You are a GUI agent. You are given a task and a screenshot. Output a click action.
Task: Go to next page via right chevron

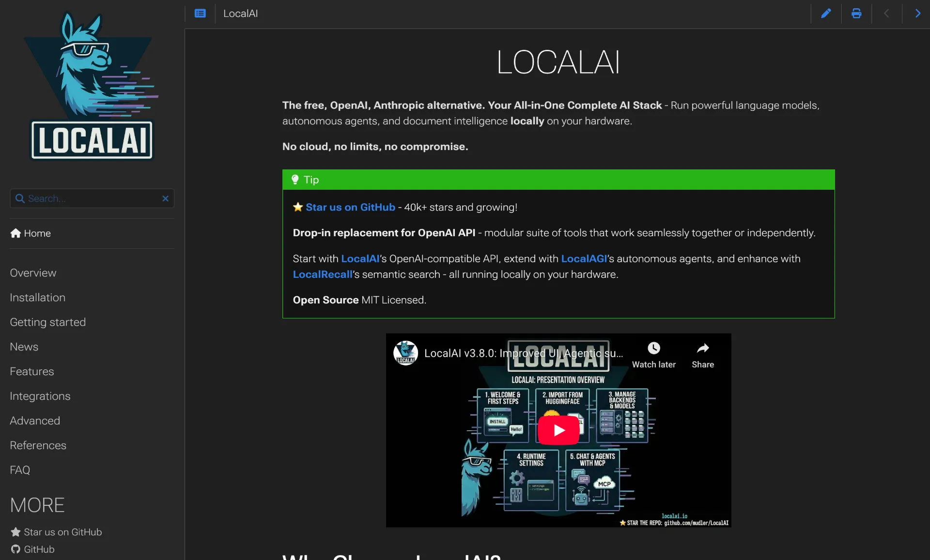click(917, 13)
